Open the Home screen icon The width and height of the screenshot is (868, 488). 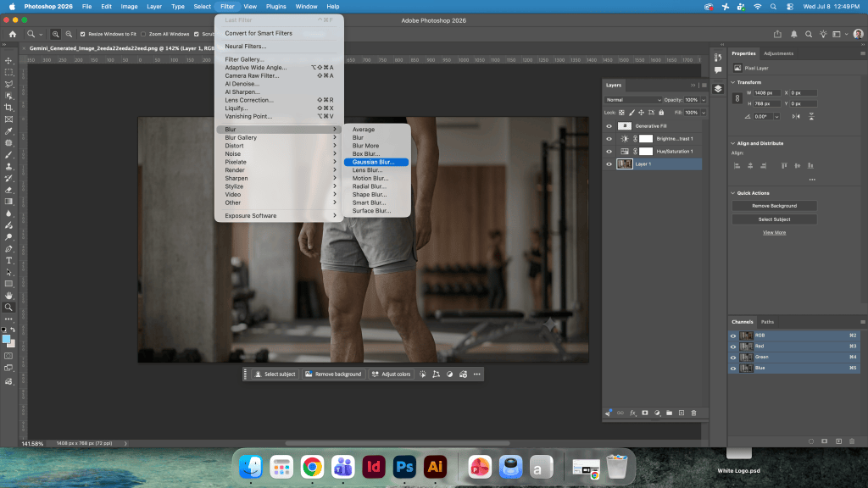coord(12,34)
